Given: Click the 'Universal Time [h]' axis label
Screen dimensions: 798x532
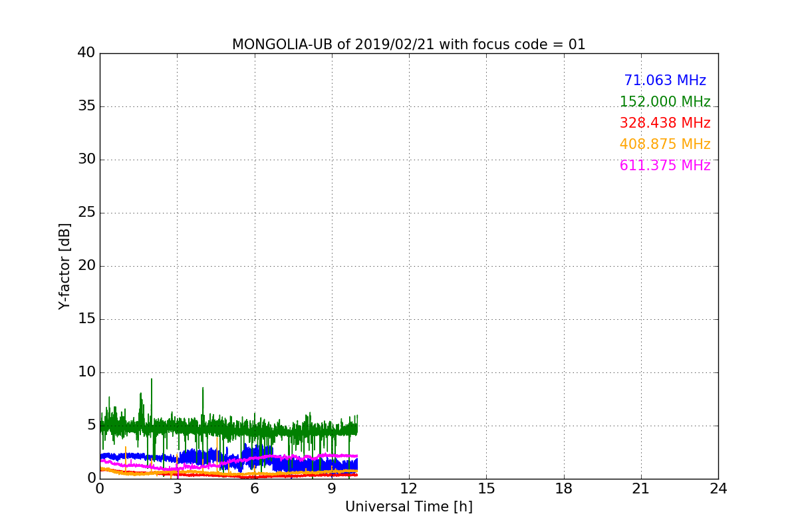Looking at the screenshot, I should [x=409, y=507].
